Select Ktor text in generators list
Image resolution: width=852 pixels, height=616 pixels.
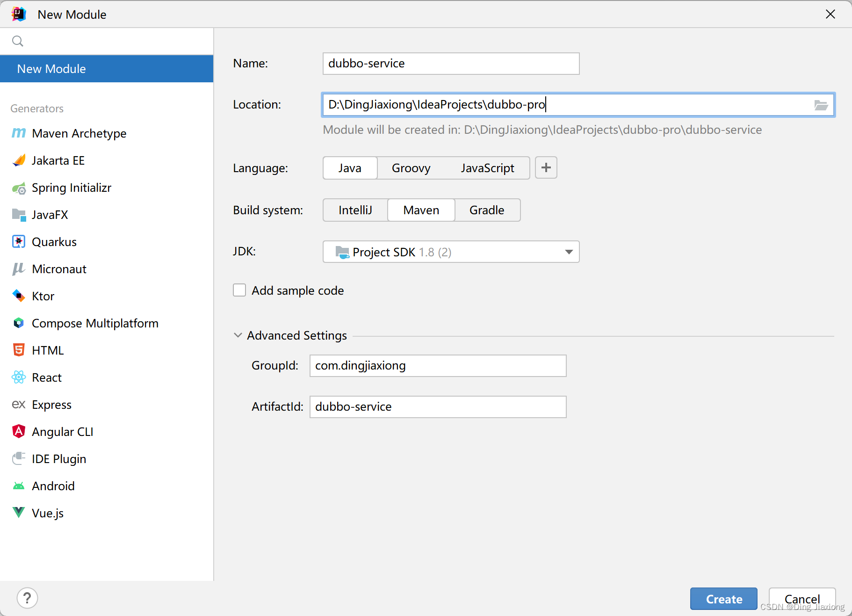43,296
